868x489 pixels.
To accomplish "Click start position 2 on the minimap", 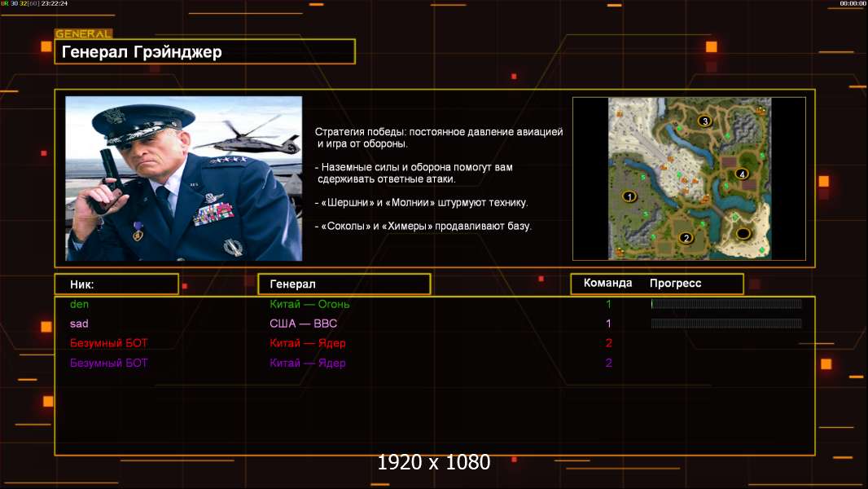I will click(686, 238).
